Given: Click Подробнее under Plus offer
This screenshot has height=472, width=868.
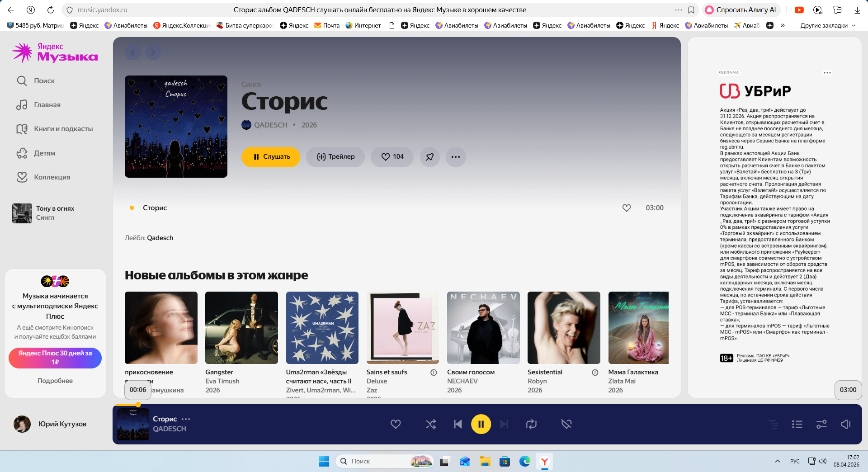Looking at the screenshot, I should [x=55, y=381].
